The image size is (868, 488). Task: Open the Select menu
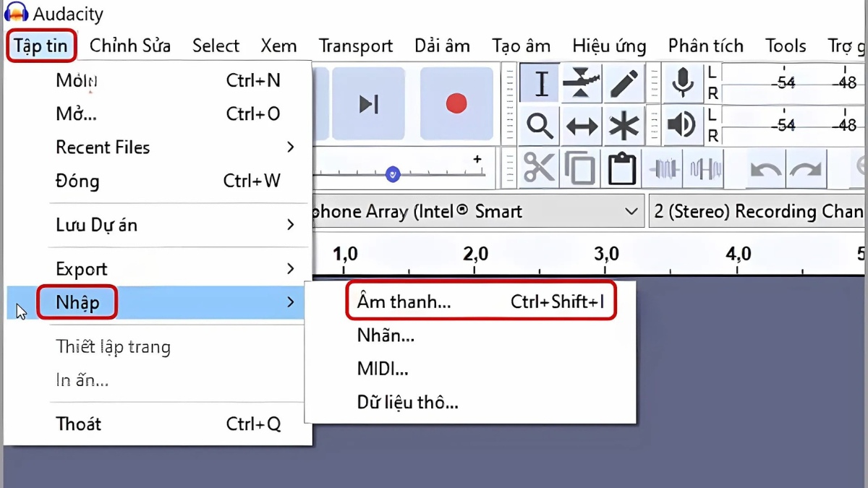[x=216, y=46]
